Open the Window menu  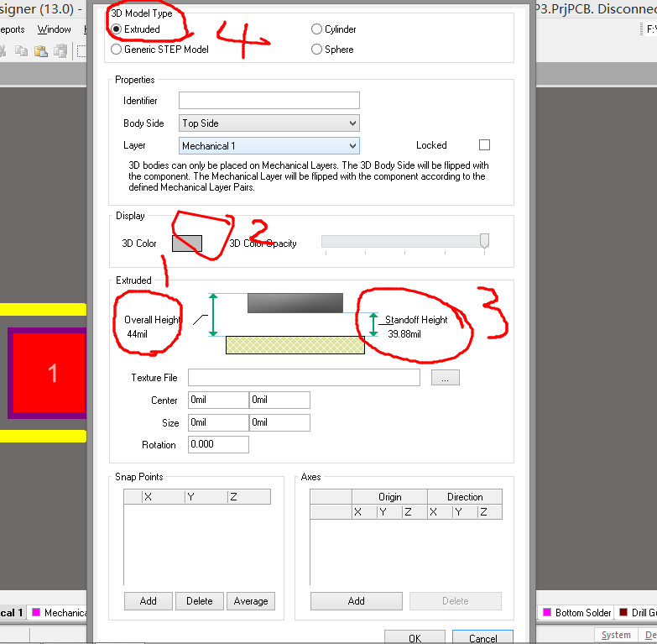[x=55, y=29]
